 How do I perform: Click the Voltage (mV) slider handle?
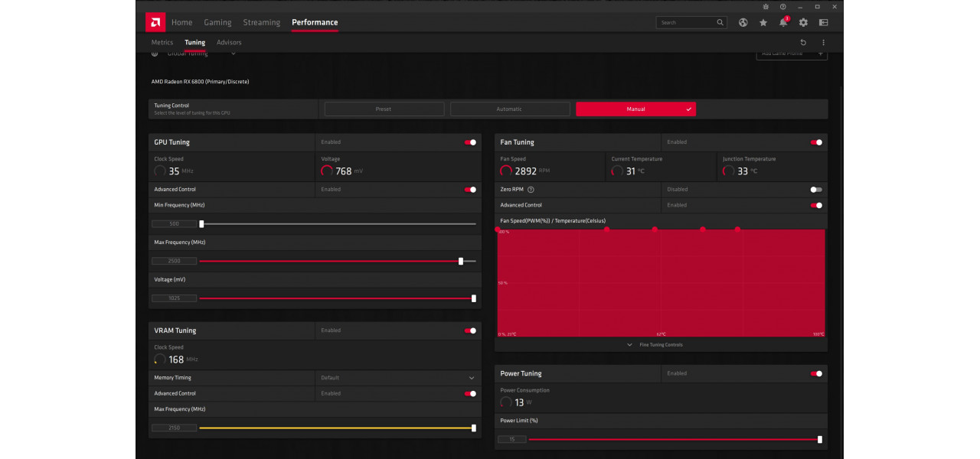[474, 298]
